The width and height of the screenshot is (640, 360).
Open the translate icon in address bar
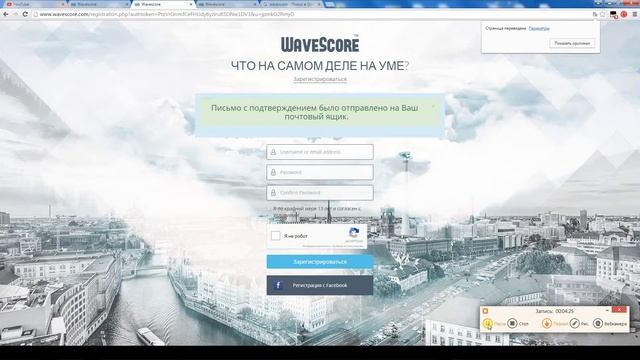pyautogui.click(x=595, y=14)
